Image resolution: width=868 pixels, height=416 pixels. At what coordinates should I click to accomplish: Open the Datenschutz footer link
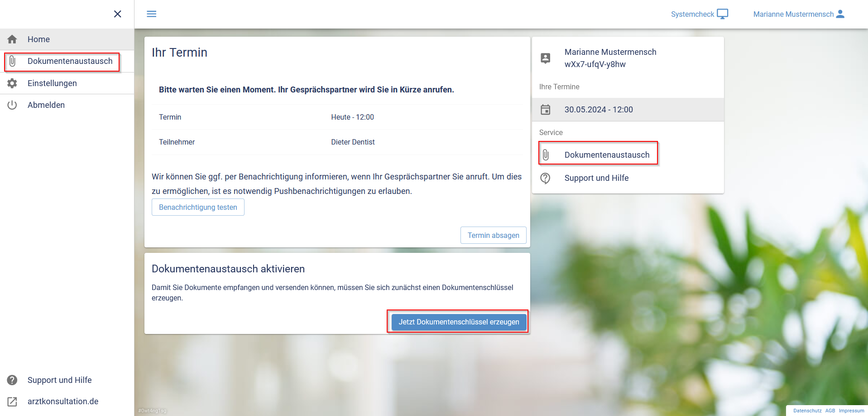tap(807, 411)
